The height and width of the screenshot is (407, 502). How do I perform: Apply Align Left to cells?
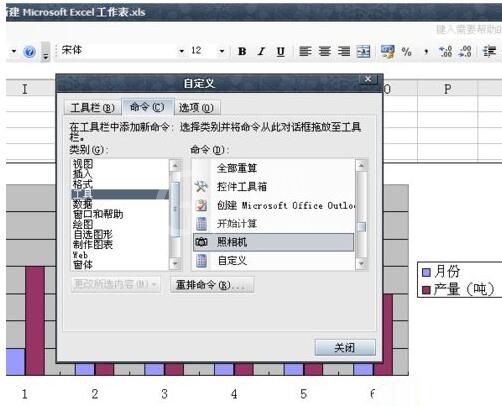click(305, 51)
